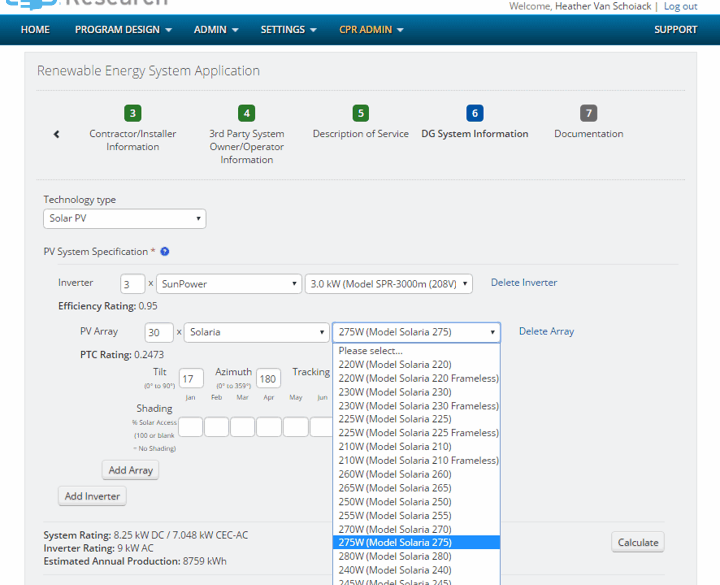Select highlighted 275W (Model Solaria 275) option
The width and height of the screenshot is (720, 585).
pyautogui.click(x=416, y=542)
